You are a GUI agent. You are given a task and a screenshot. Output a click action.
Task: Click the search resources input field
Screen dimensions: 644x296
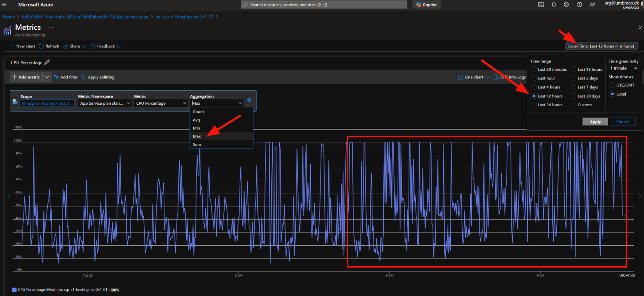tap(324, 5)
